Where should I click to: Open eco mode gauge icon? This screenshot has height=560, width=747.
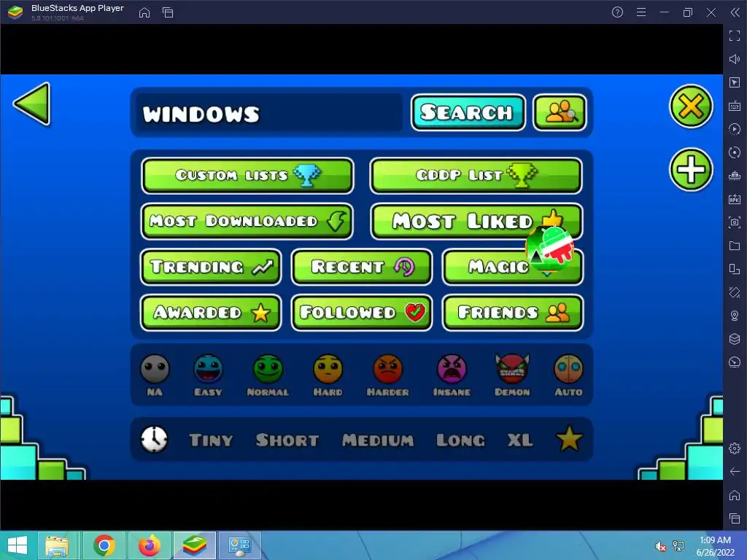coord(735,362)
